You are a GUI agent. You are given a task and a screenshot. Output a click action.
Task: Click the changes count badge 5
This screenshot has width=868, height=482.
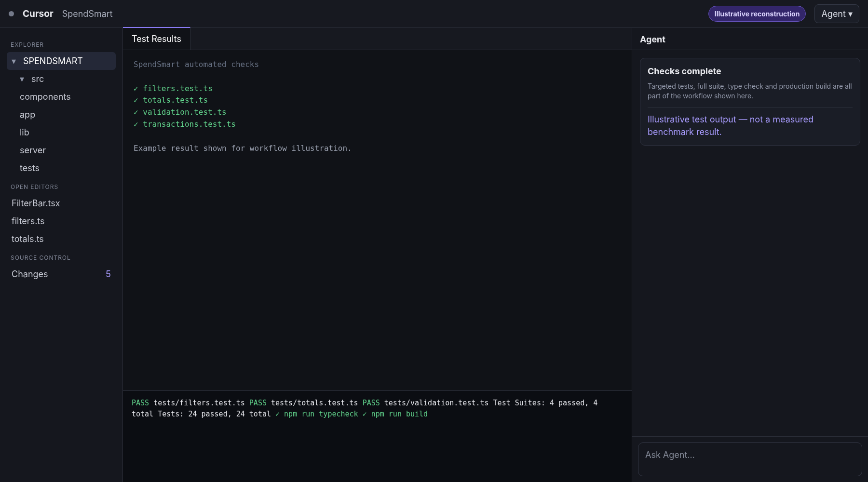pos(108,274)
